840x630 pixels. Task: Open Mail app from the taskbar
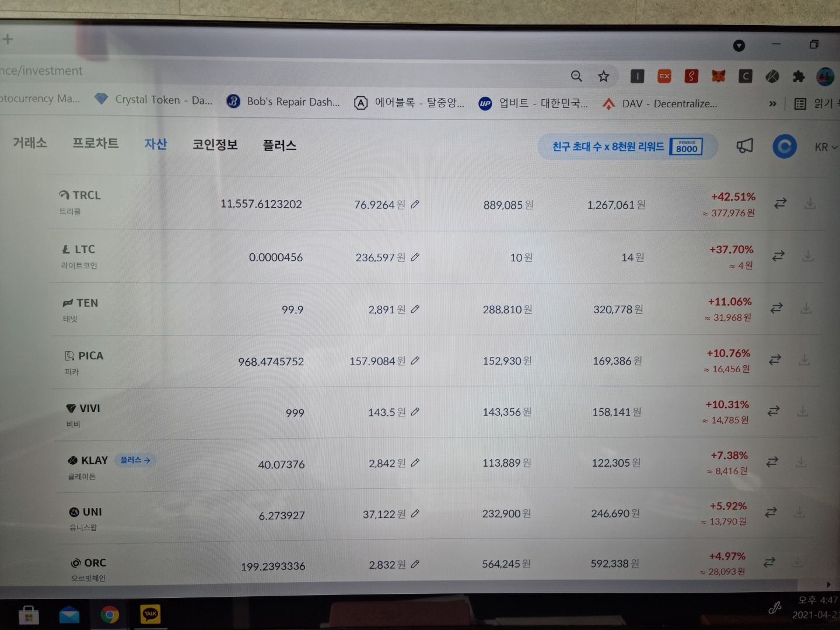(x=69, y=615)
